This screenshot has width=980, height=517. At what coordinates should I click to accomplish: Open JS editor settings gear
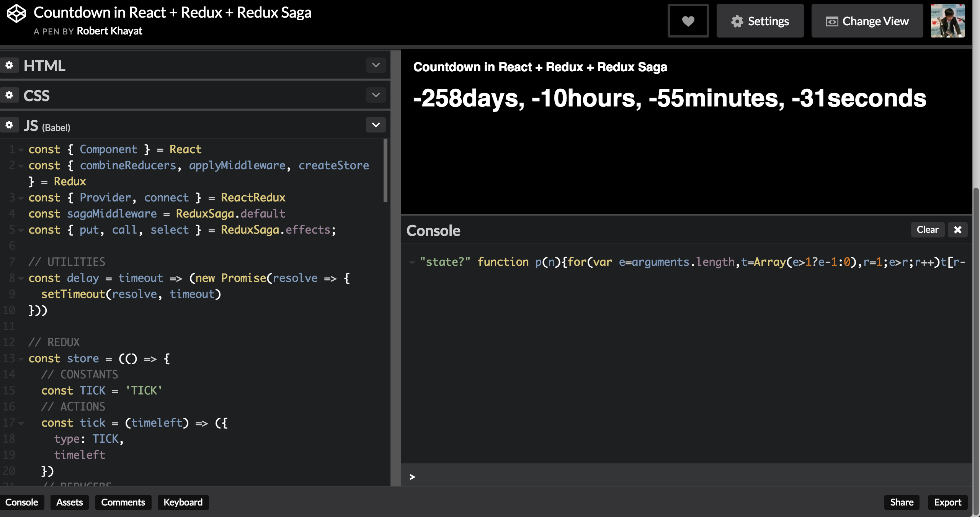tap(9, 125)
